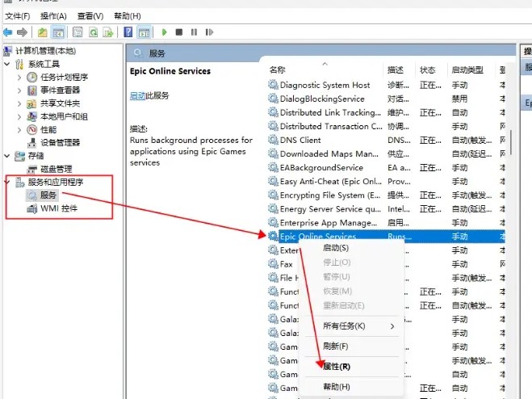Select the DNS Client service row

click(x=300, y=140)
